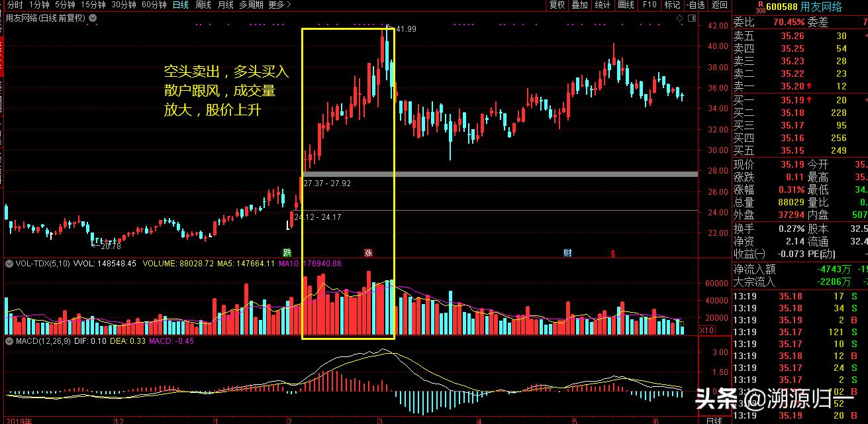This screenshot has height=424, width=868.
Task: Open the 复权 adjustment button
Action: pyautogui.click(x=557, y=5)
